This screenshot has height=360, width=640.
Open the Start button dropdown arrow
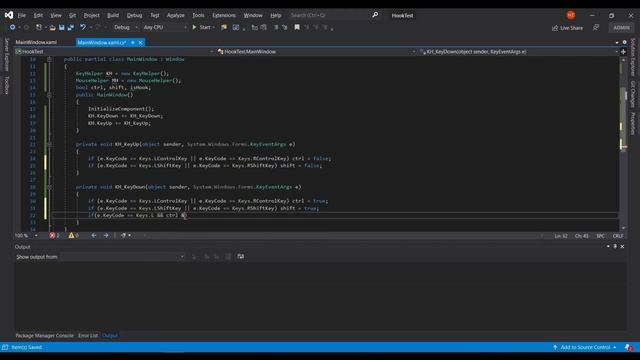[213, 27]
